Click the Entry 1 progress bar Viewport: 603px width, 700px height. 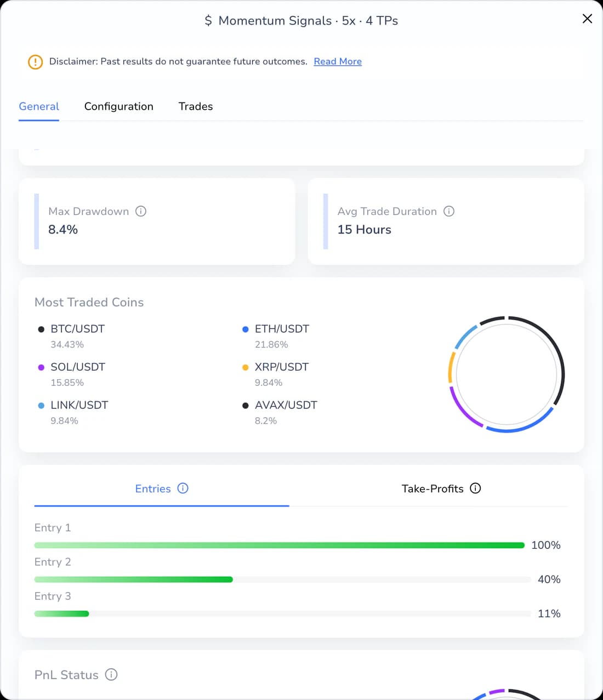pos(280,545)
